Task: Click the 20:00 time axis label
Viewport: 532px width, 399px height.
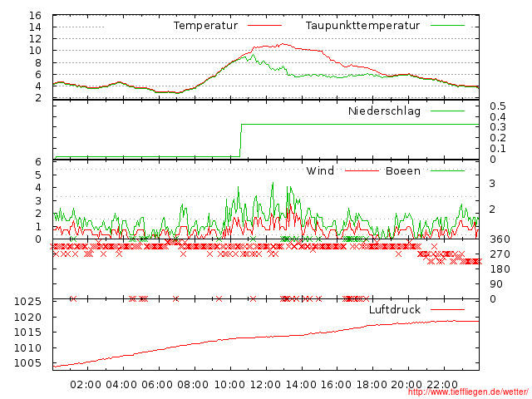Action: click(x=406, y=385)
